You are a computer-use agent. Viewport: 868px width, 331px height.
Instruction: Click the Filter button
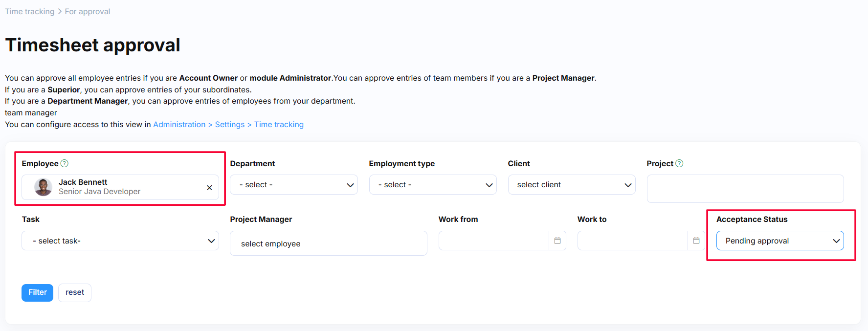[x=37, y=292]
